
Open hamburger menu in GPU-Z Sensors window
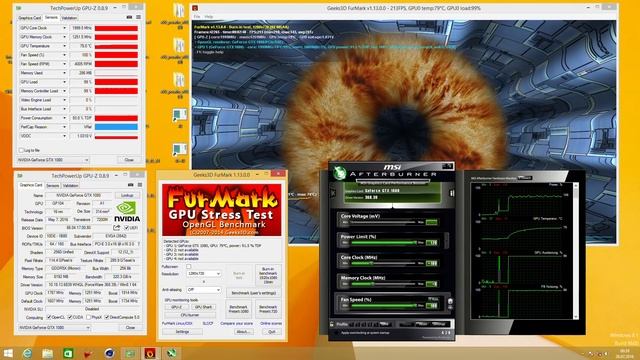(138, 17)
